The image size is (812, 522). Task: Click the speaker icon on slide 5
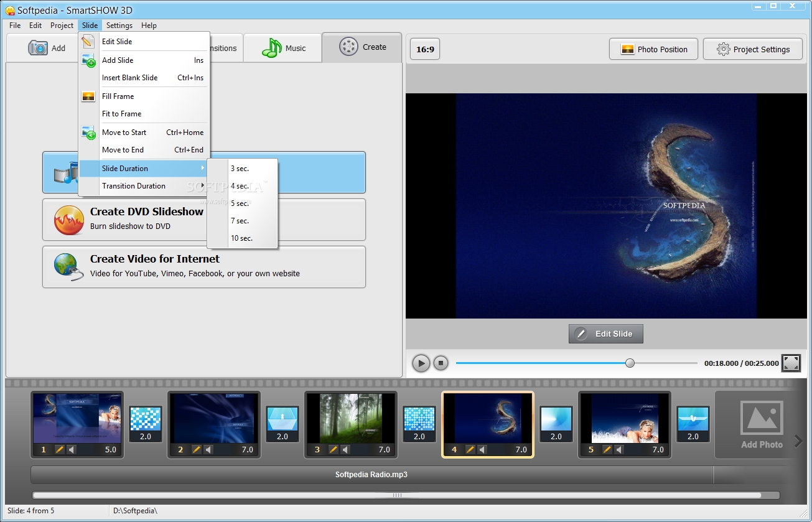coord(619,449)
